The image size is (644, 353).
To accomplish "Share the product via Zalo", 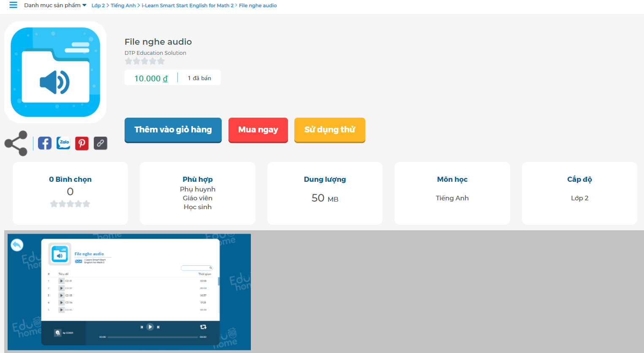I will 63,143.
